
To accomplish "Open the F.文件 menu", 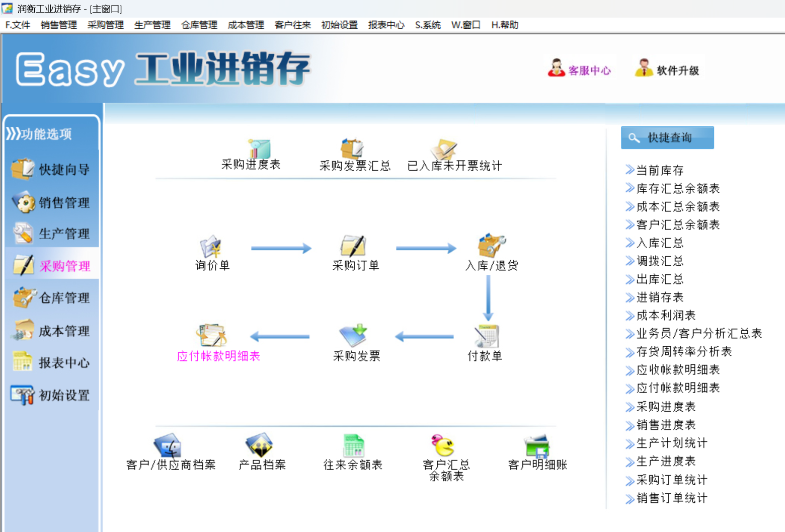I will click(x=18, y=25).
